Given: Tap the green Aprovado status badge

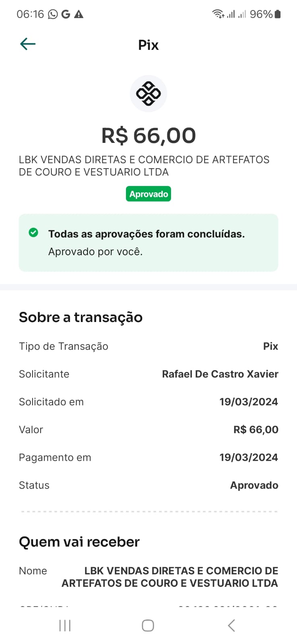Looking at the screenshot, I should coord(148,194).
